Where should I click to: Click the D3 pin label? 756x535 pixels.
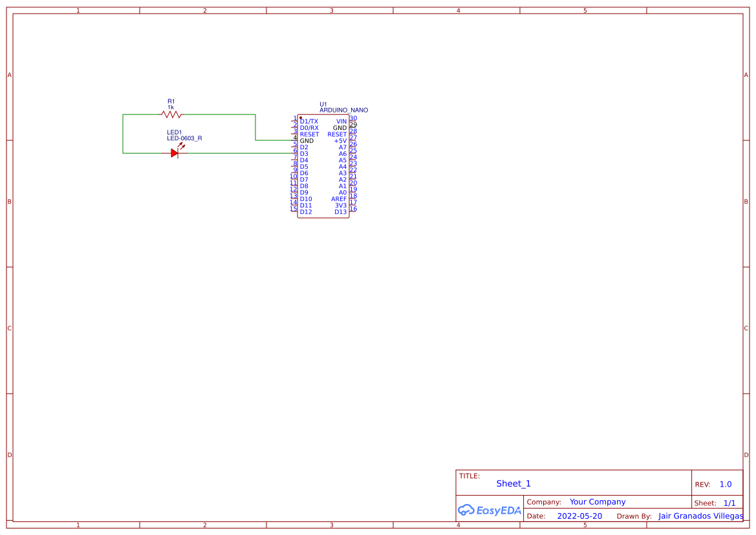pos(304,154)
